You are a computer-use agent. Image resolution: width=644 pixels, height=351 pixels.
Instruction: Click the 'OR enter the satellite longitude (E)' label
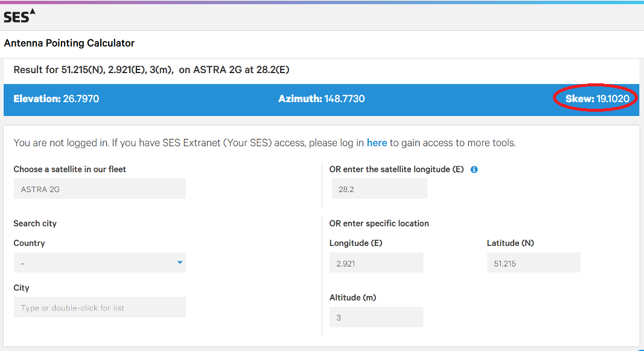pyautogui.click(x=397, y=169)
